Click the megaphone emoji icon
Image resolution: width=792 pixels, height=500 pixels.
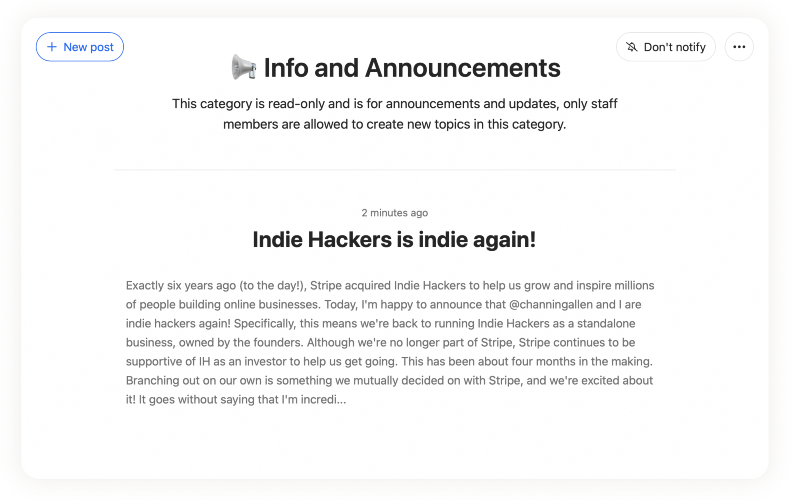pos(243,68)
